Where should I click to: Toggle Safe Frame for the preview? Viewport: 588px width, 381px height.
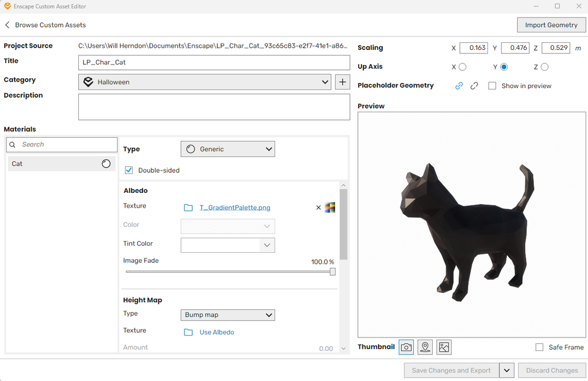pyautogui.click(x=539, y=347)
